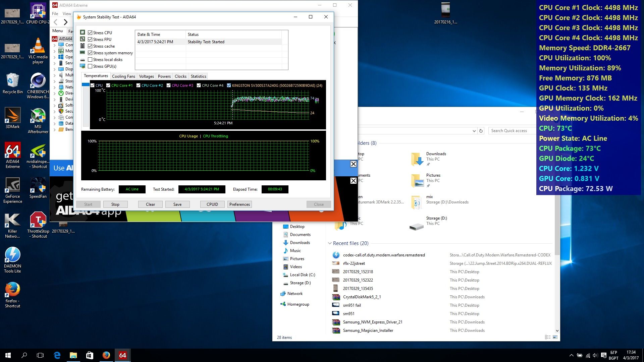644x362 pixels.
Task: Click Stop stability test button
Action: click(x=115, y=204)
